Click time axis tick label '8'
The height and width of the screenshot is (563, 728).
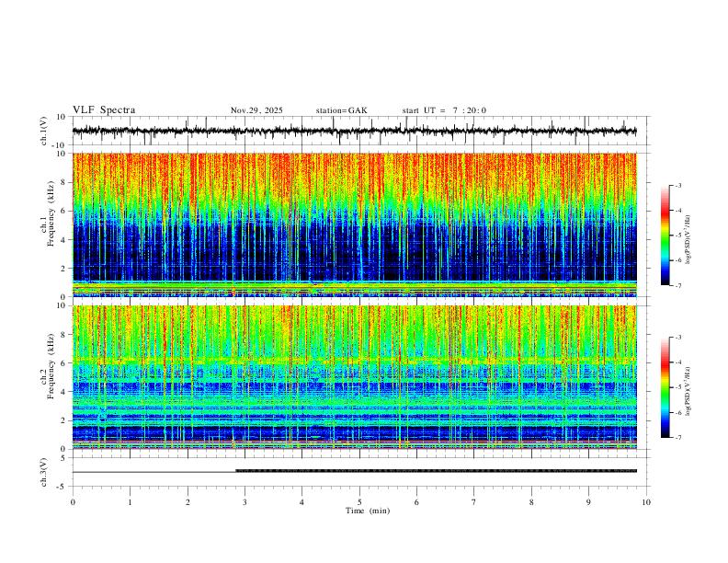pyautogui.click(x=531, y=502)
